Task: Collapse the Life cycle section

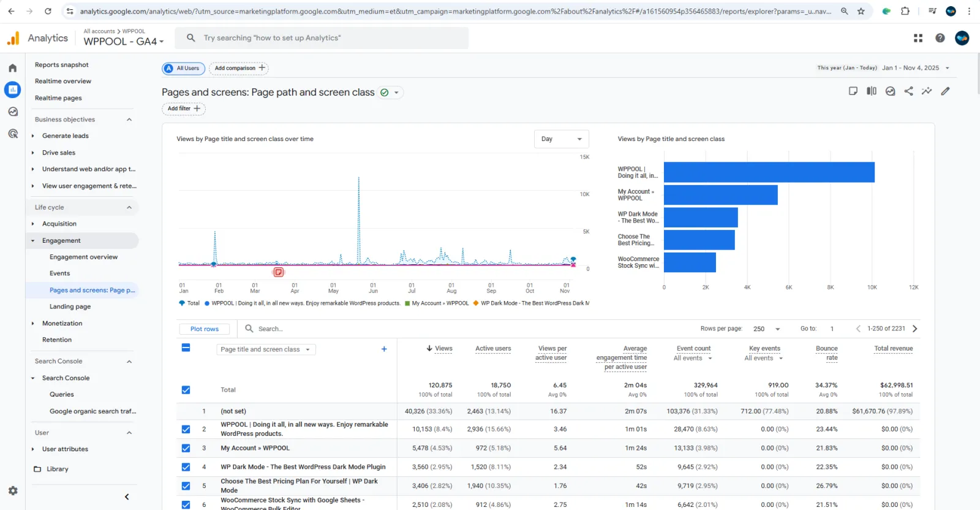Action: [x=129, y=207]
